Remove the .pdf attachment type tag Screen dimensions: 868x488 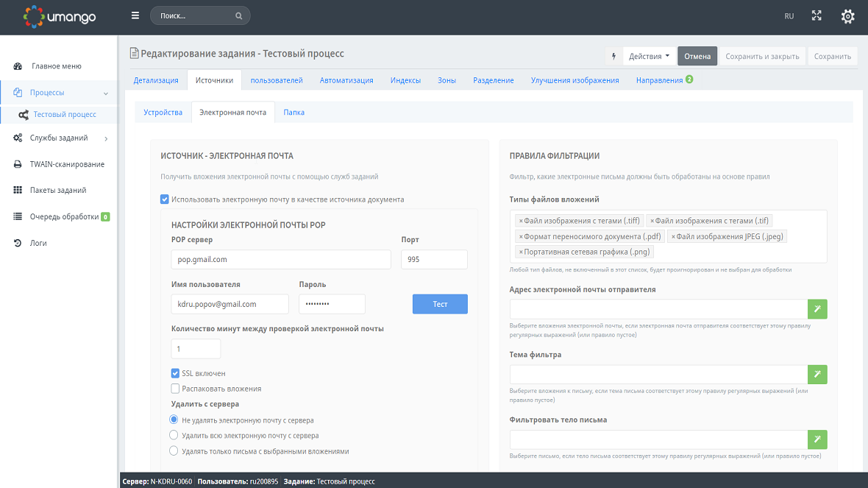521,237
